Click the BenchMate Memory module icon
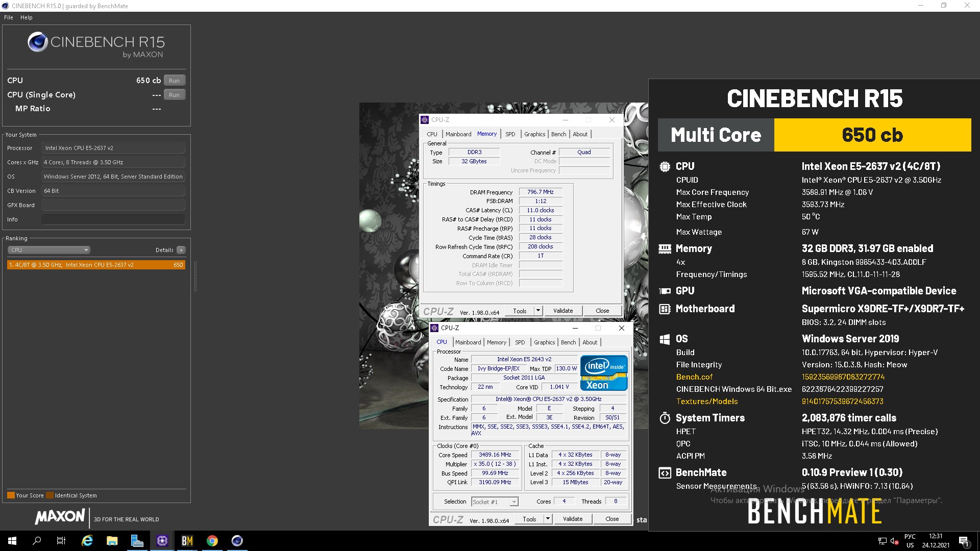This screenshot has height=551, width=980. (x=665, y=248)
